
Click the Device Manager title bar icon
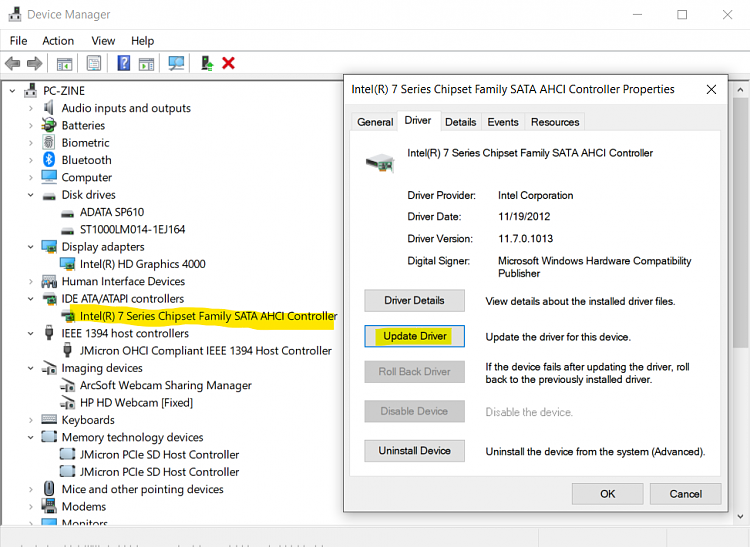tap(15, 14)
